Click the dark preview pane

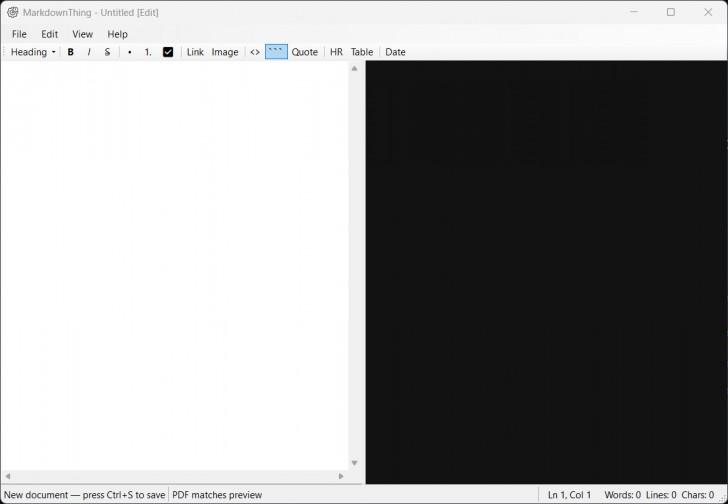(546, 272)
